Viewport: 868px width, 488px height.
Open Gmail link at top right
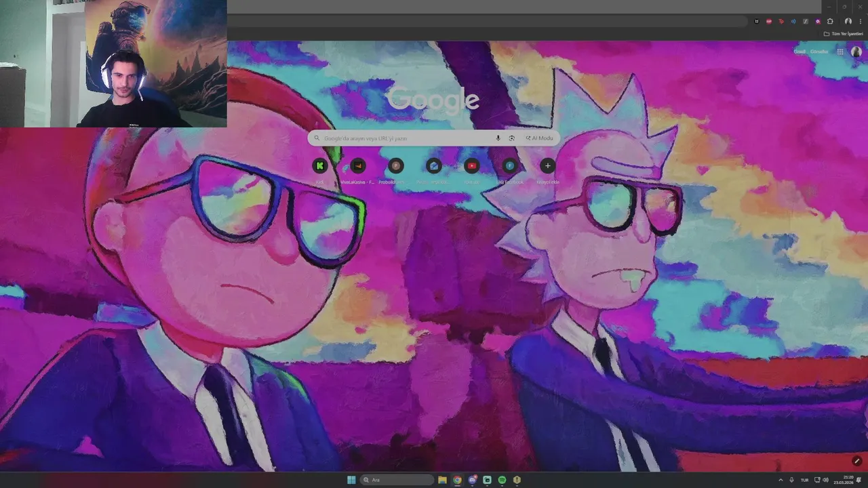(799, 52)
